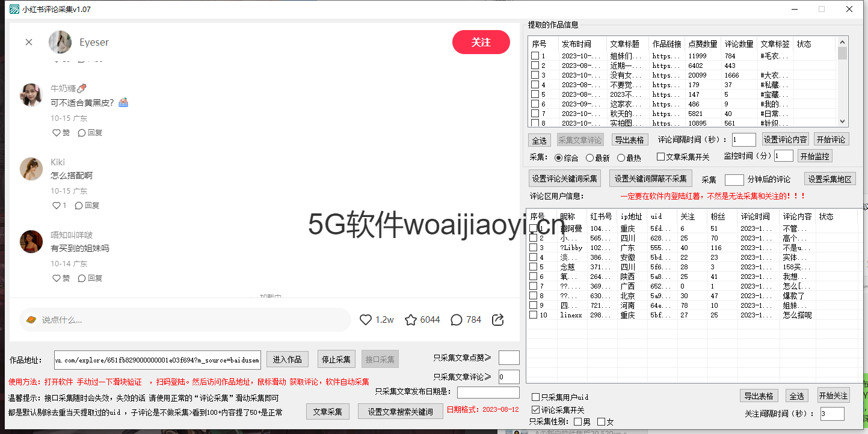Click the 点赞数量 column header
The image size is (868, 434).
703,44
